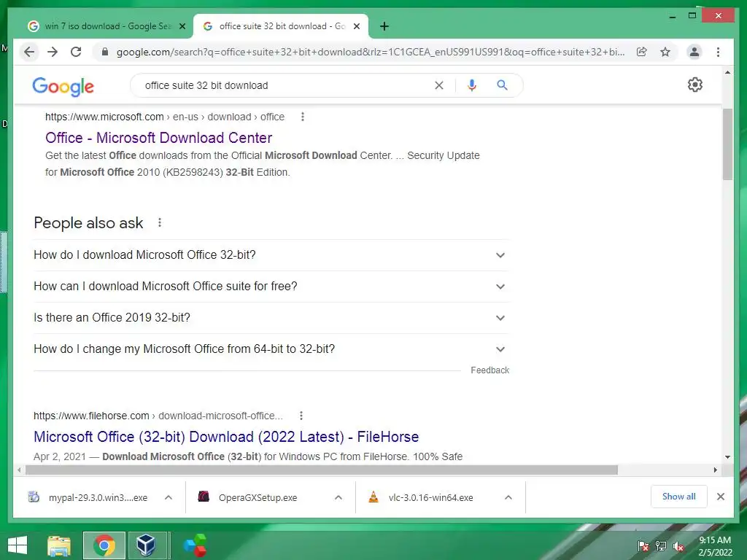Click Show all downloads button

pos(679,497)
